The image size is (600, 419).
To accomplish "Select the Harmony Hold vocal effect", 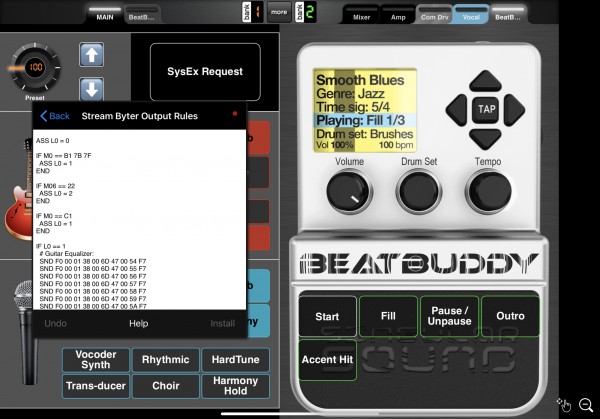I will 235,386.
